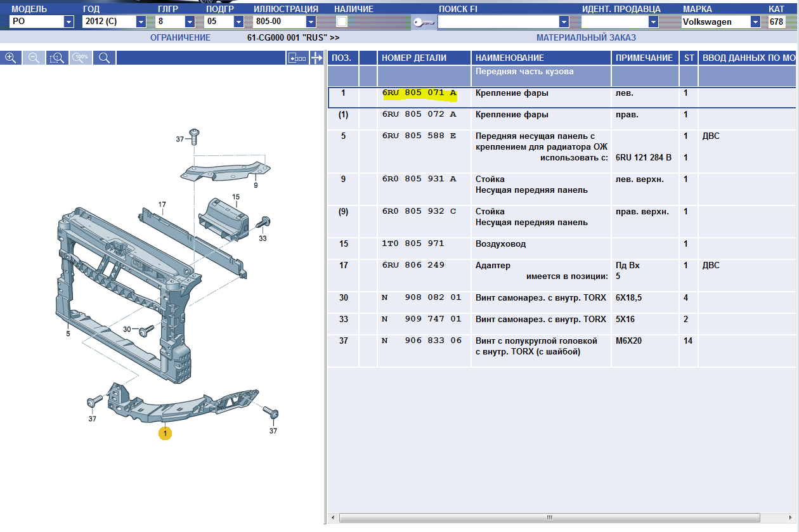The height and width of the screenshot is (532, 799).
Task: Click the key icon beside Поиск FI
Action: 422,22
